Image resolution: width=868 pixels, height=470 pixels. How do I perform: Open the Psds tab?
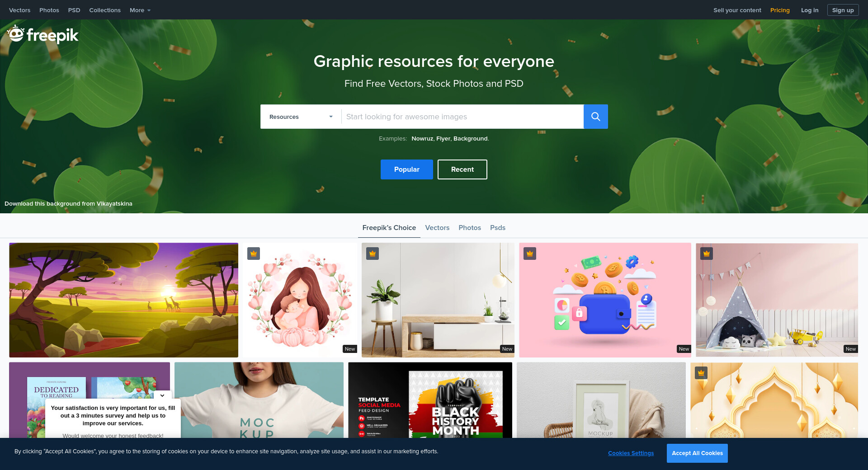(497, 228)
